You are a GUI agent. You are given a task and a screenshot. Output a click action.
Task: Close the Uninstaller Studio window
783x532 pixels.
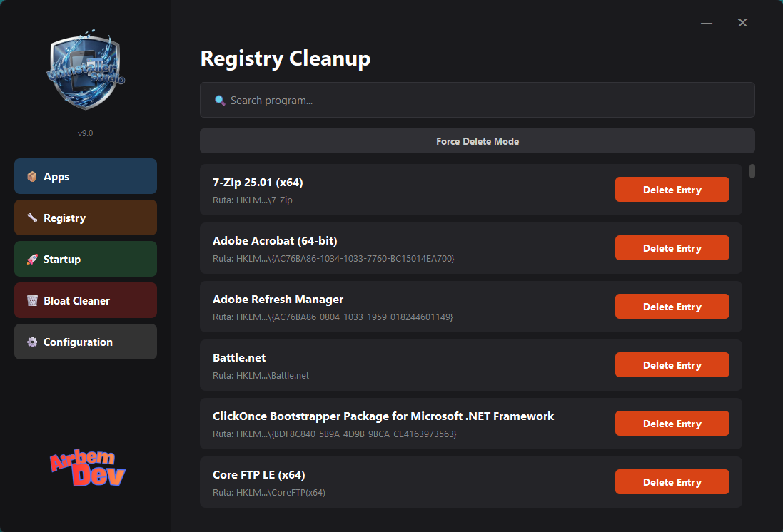click(x=742, y=22)
